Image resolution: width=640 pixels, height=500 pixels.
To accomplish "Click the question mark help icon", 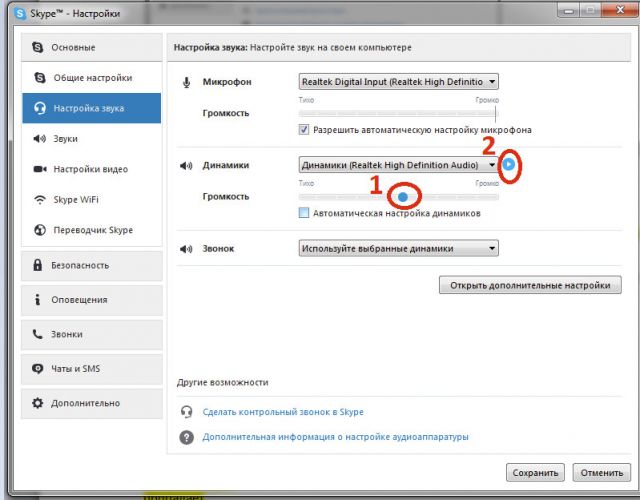I will (x=187, y=438).
